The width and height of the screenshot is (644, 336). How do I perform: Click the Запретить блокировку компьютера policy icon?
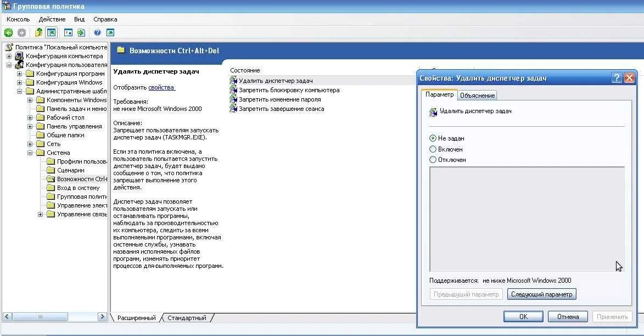(x=233, y=90)
